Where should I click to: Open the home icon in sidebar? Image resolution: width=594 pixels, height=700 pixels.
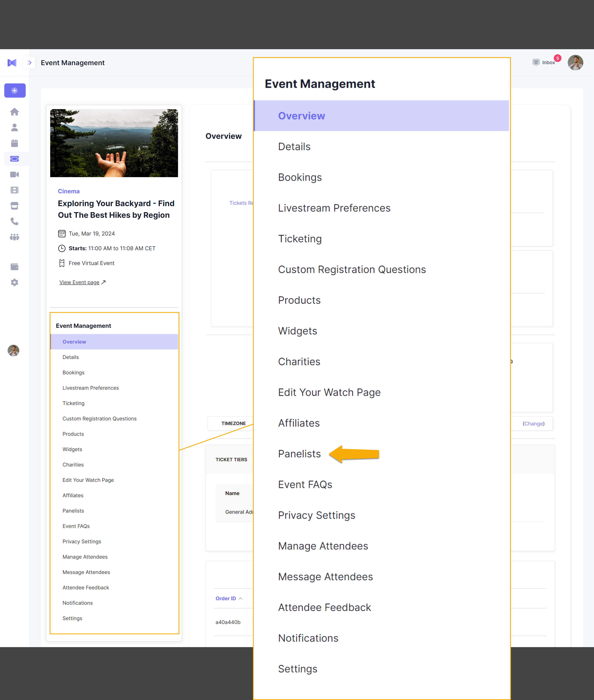[x=14, y=112]
